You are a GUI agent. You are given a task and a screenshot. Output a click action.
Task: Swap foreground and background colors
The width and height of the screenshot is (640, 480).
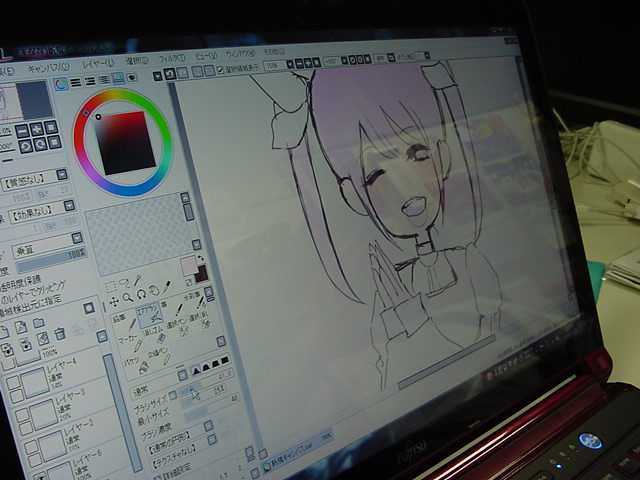coord(201,259)
